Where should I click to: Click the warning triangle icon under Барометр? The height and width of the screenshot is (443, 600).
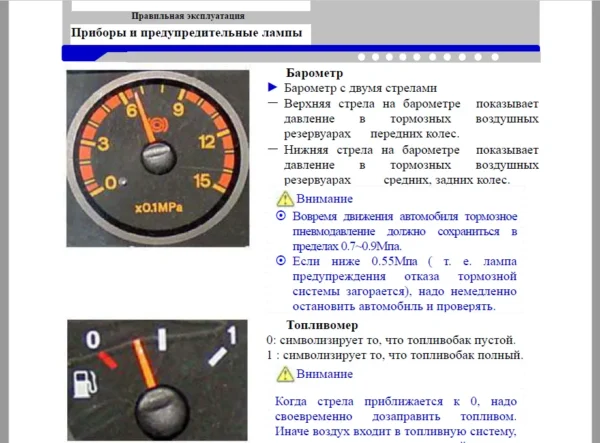[x=284, y=199]
